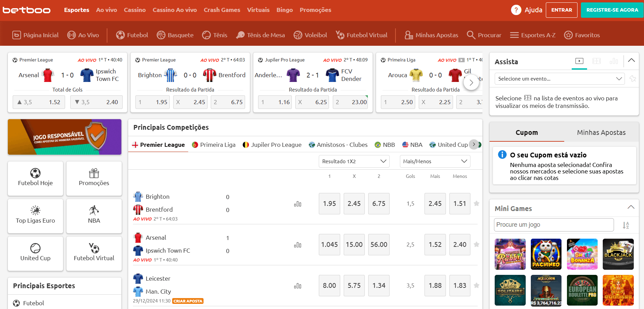Toggle favorite star for Leicester vs Man. City

[x=477, y=285]
